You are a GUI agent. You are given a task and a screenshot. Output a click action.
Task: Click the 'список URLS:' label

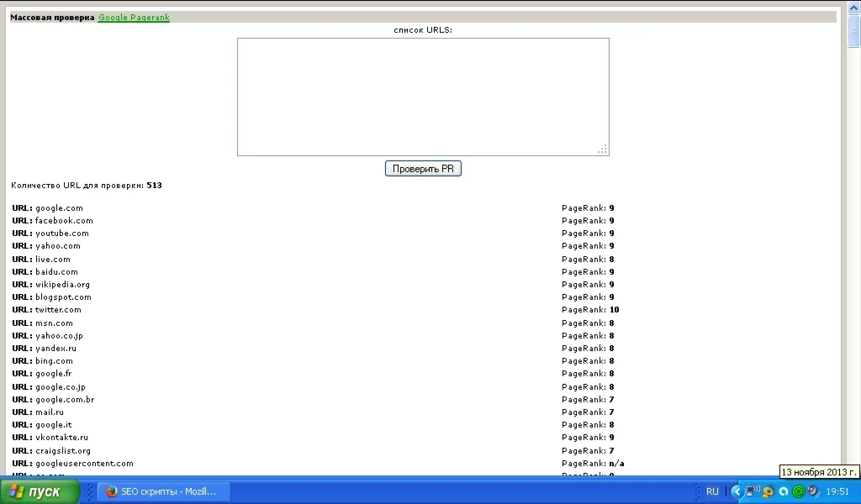click(423, 30)
